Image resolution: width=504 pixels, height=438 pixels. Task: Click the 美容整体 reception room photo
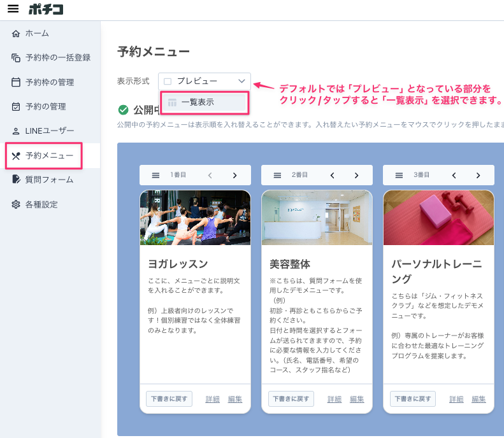tap(317, 217)
